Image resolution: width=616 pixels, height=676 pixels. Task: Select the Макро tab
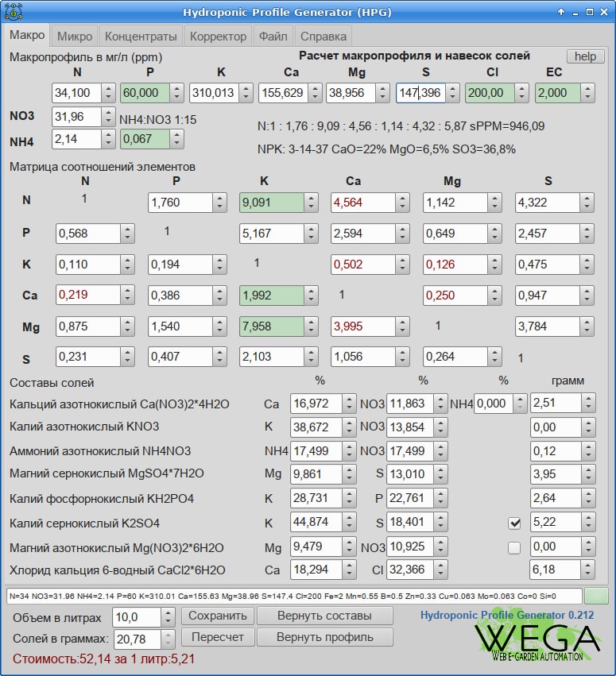[27, 35]
